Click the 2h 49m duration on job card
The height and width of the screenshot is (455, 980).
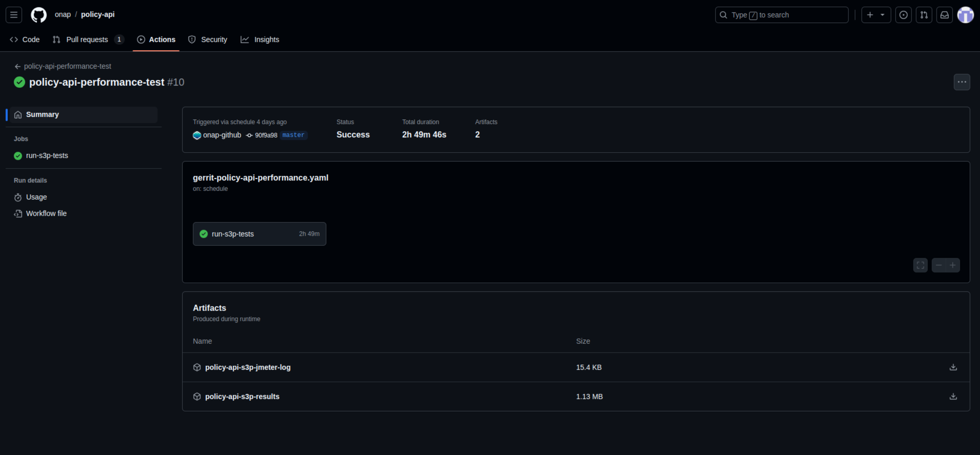(309, 234)
